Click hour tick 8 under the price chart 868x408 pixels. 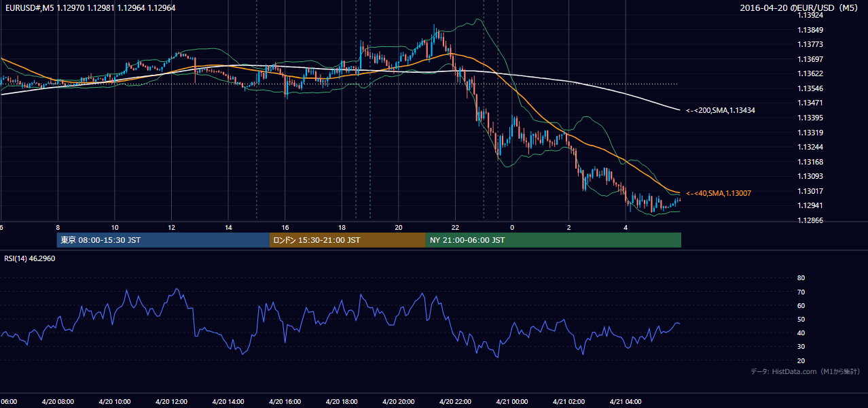pos(58,228)
